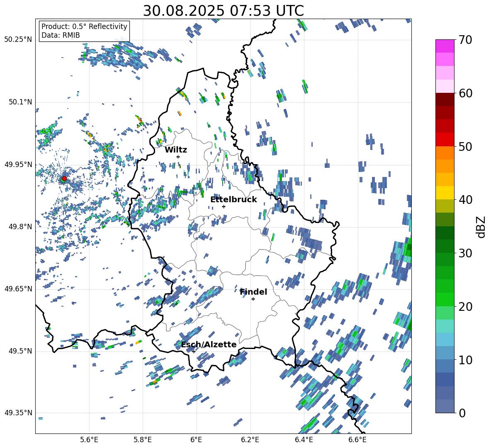
Task: Click the 60 colorbar tick label
Action: coord(465,93)
